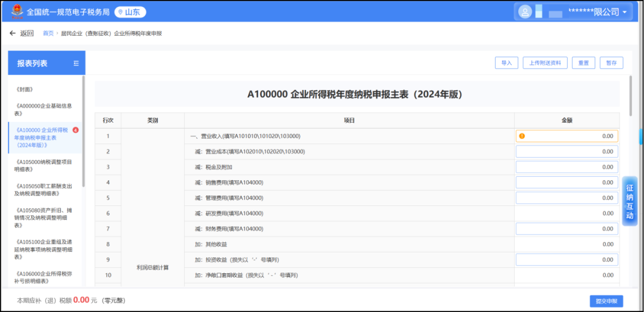Click the 财务费用 amount field
Image resolution: width=644 pixels, height=312 pixels.
(567, 229)
